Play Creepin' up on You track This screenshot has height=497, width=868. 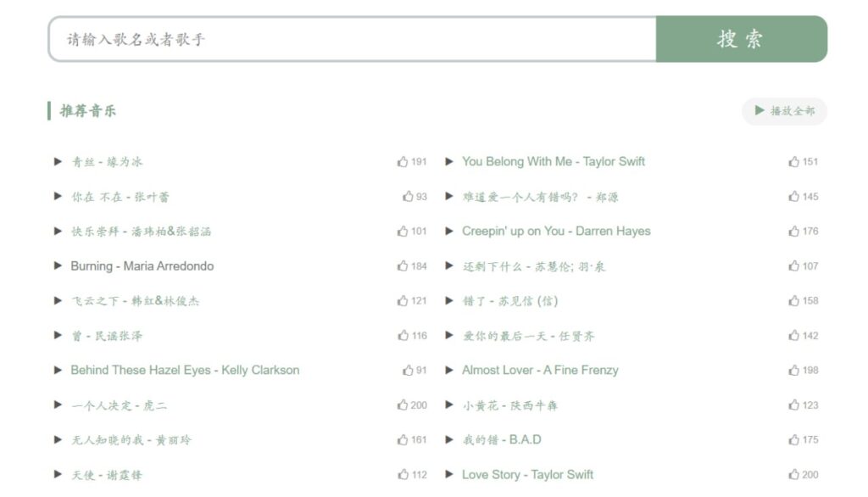[450, 232]
